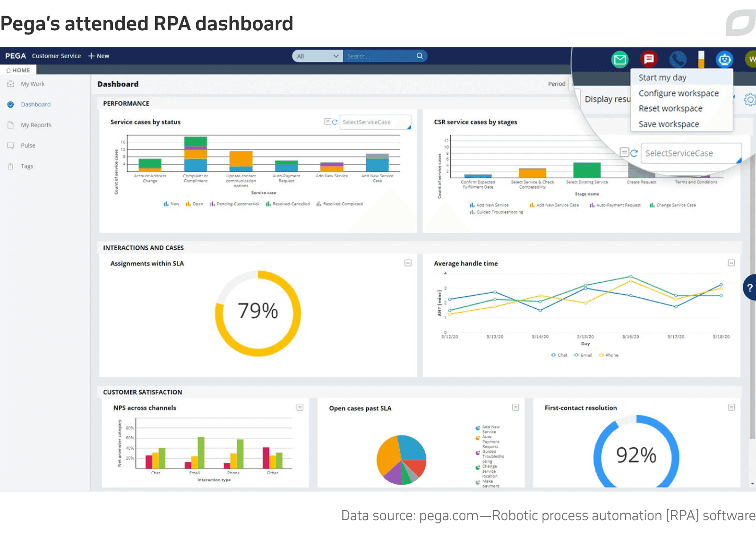Screen dimensions: 756x539
Task: Toggle Resolved-Completed legend entry
Action: [340, 204]
